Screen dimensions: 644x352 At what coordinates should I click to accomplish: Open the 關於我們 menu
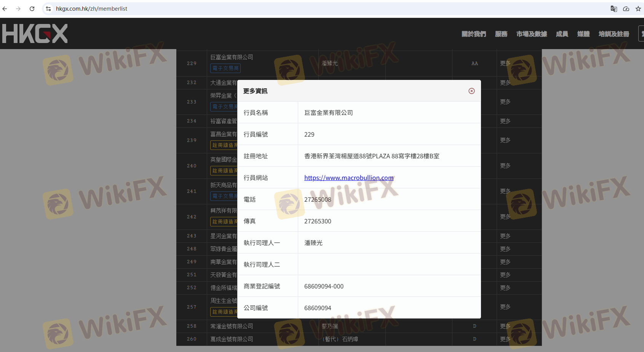(474, 34)
